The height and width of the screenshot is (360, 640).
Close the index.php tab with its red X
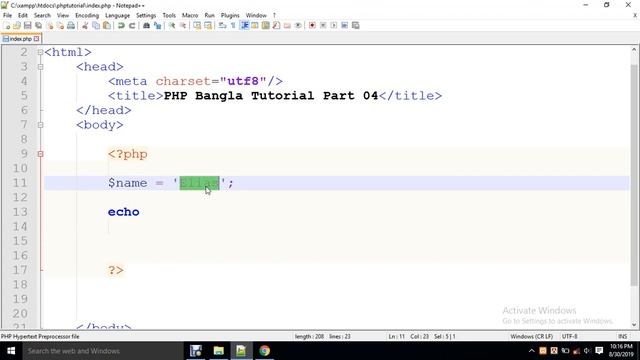click(36, 39)
